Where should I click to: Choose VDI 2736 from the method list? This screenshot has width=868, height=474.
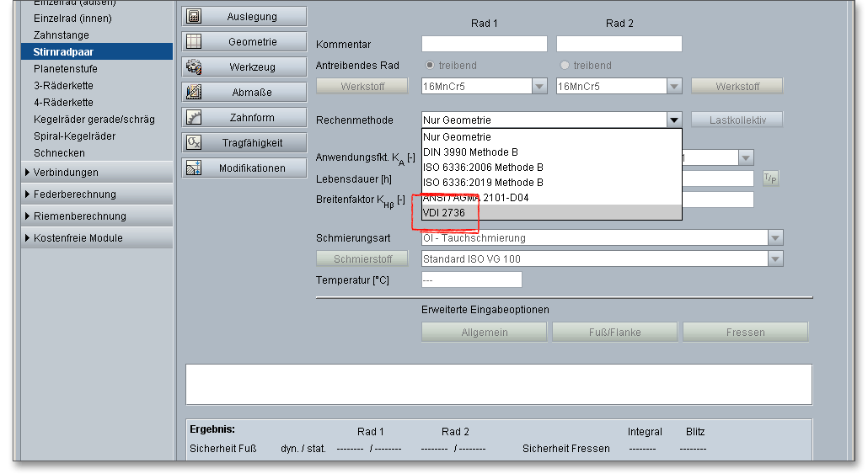444,213
